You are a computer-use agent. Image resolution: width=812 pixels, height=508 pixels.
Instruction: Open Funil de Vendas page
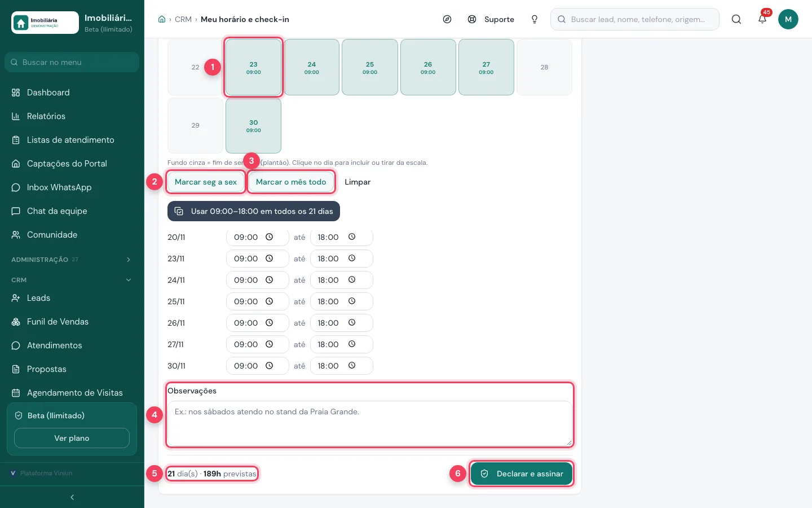pos(72,322)
